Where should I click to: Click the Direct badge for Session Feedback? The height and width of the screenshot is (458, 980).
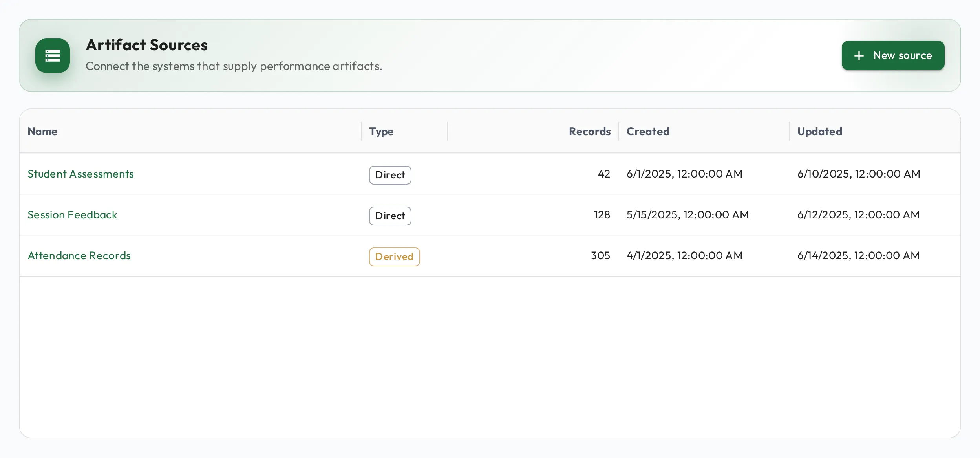tap(390, 216)
